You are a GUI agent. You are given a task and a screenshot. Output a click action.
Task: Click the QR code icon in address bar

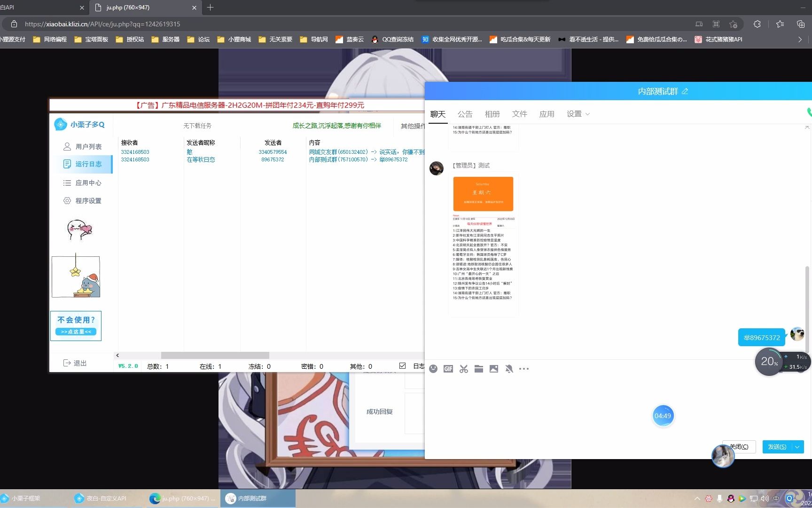(x=716, y=24)
